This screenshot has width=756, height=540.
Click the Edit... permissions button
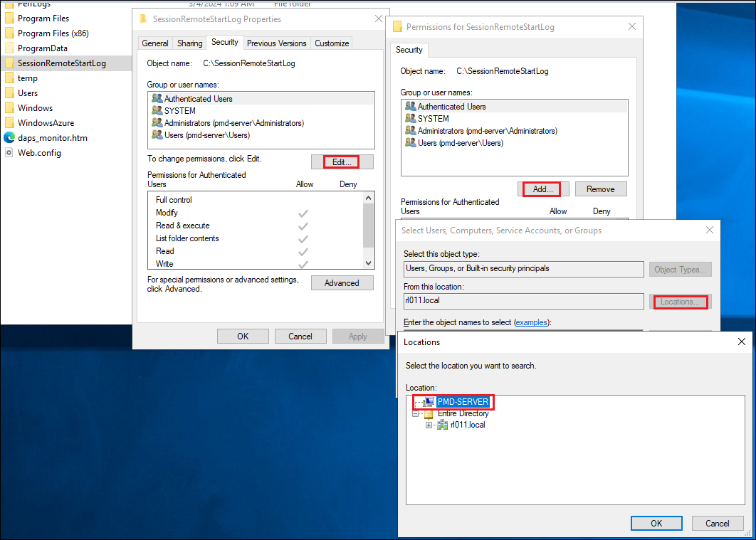342,162
